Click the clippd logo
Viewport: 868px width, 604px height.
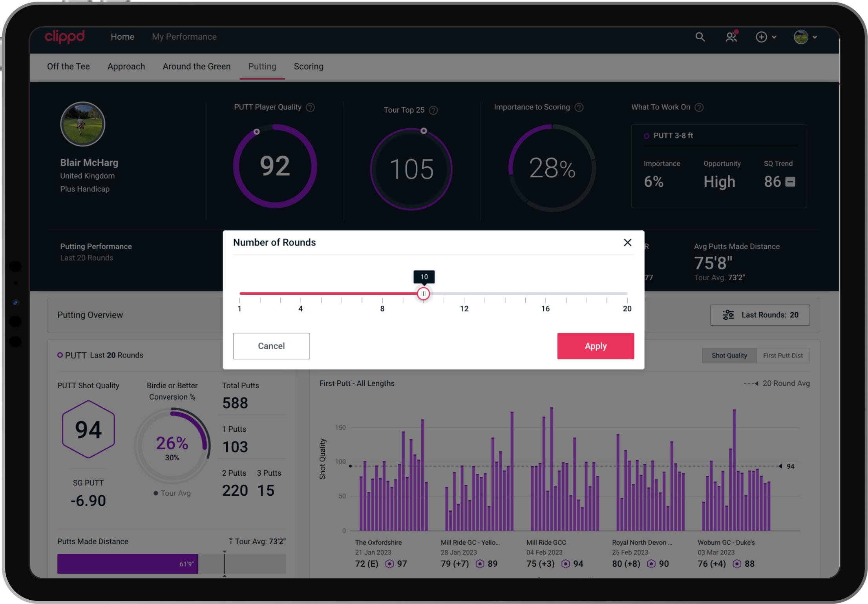coord(65,36)
